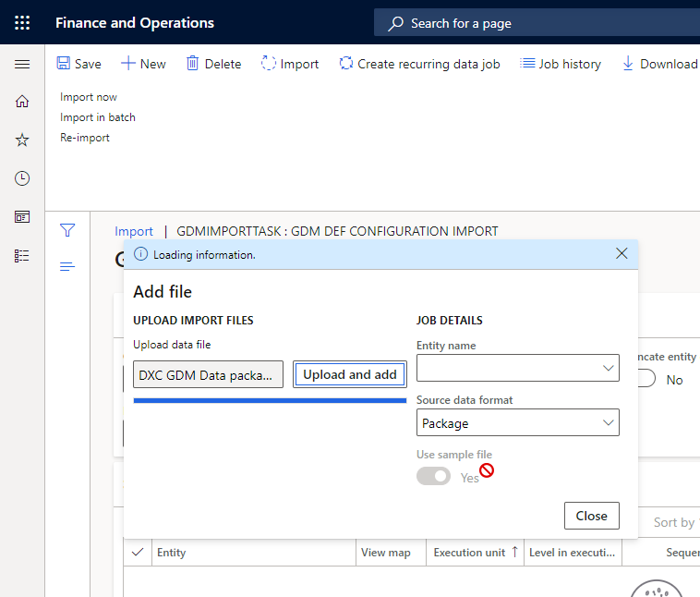
Task: Click in the Search for a page box
Action: coord(536,23)
